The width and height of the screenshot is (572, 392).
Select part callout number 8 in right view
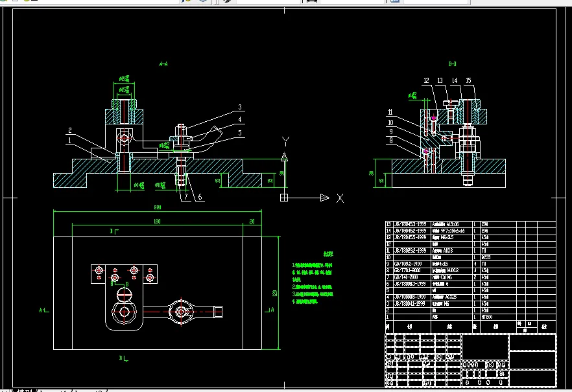pos(391,140)
